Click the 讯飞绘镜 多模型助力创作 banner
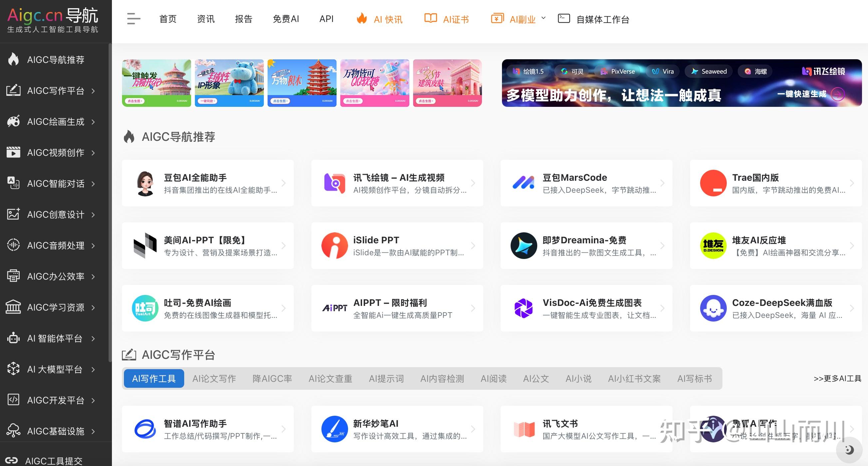The image size is (868, 466). 682,83
